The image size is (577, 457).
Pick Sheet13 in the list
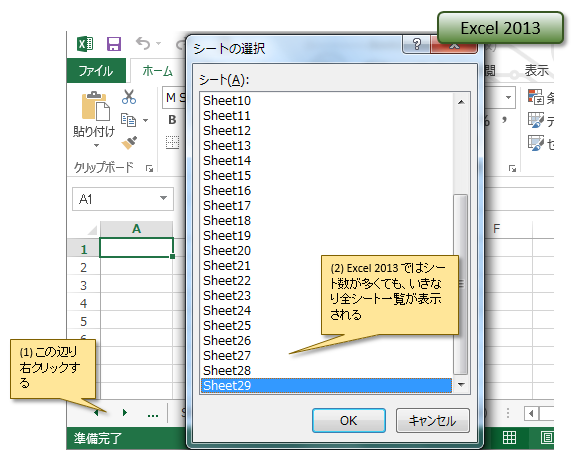click(326, 146)
